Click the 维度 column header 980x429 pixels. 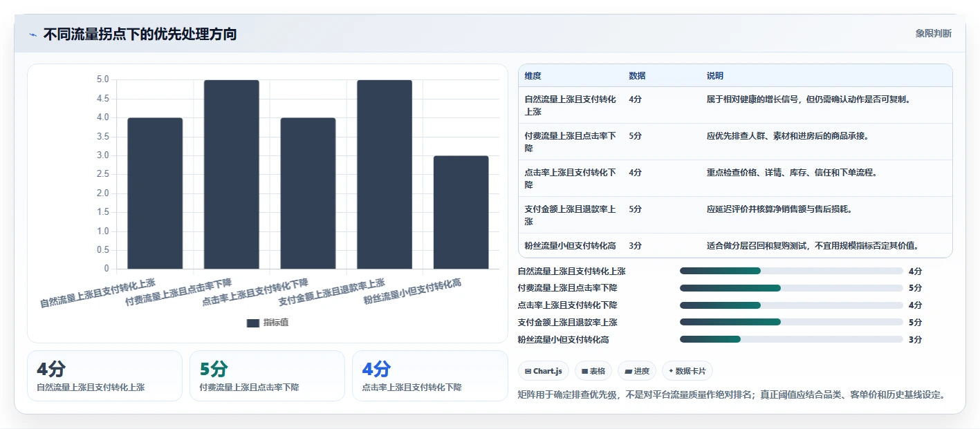click(533, 76)
